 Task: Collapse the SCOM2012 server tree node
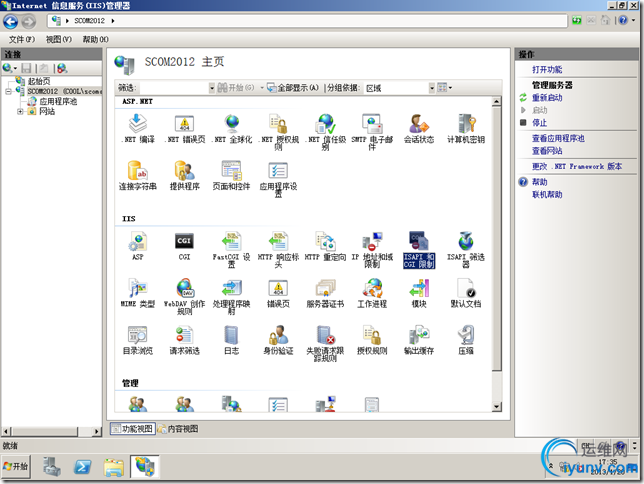pos(9,91)
